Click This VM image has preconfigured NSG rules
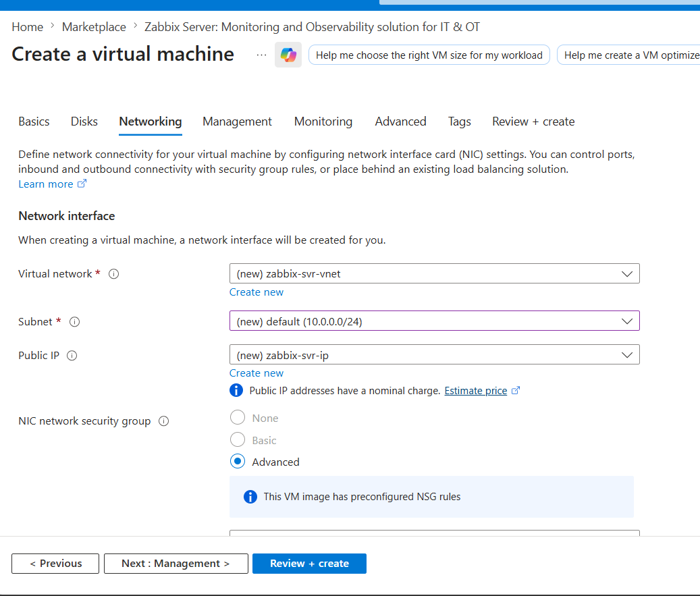The height and width of the screenshot is (596, 700). [362, 497]
